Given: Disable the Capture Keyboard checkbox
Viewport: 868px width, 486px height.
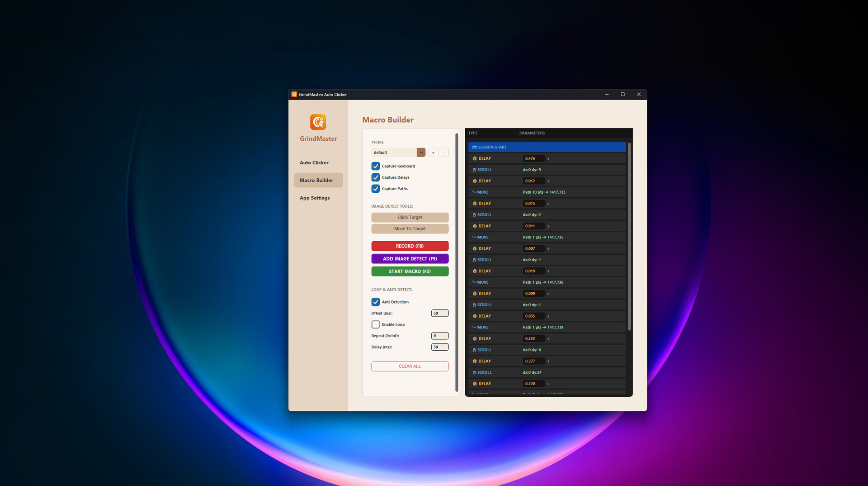Looking at the screenshot, I should click(376, 166).
